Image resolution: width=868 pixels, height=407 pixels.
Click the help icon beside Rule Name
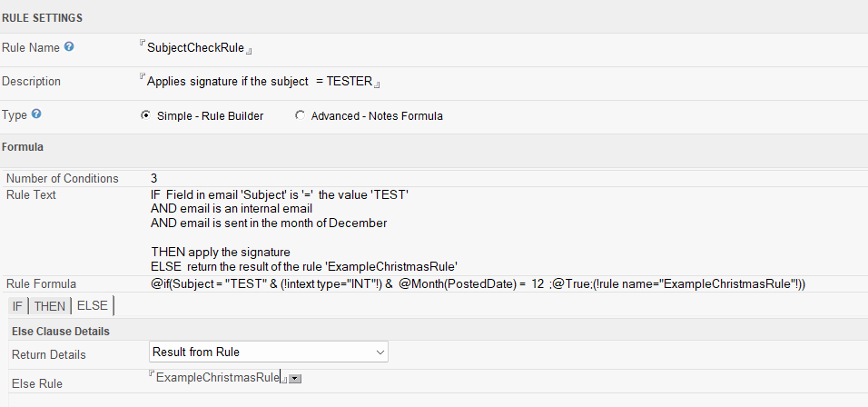click(x=69, y=46)
